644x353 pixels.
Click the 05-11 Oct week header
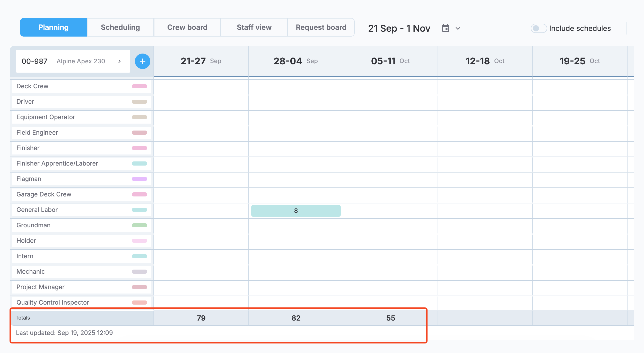(x=390, y=61)
